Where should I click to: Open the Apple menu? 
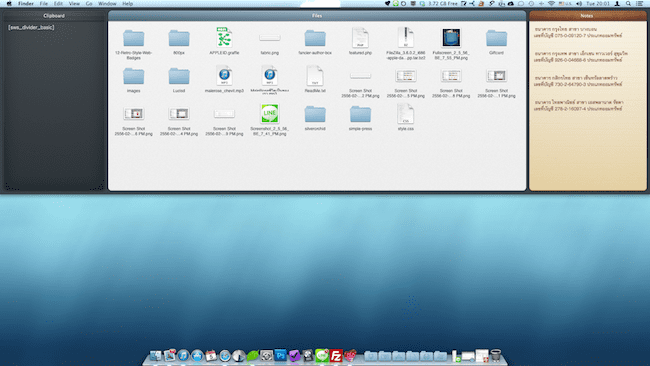9,4
